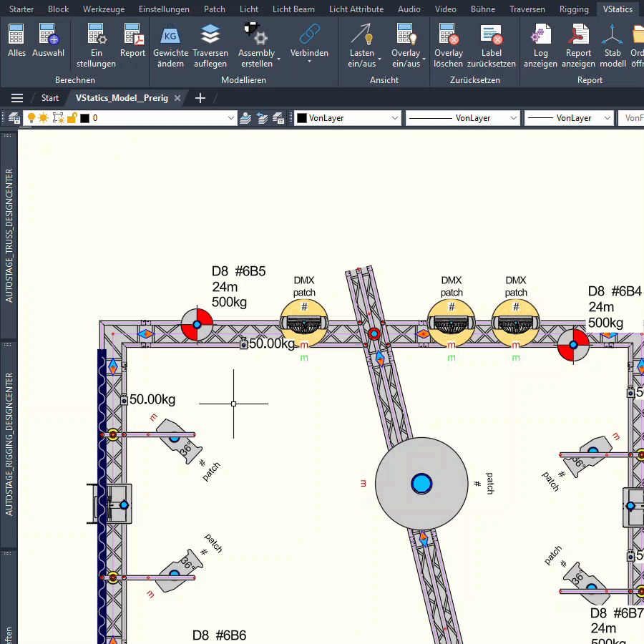Open the Licht Attribute tab
This screenshot has height=644, width=644.
(x=356, y=9)
